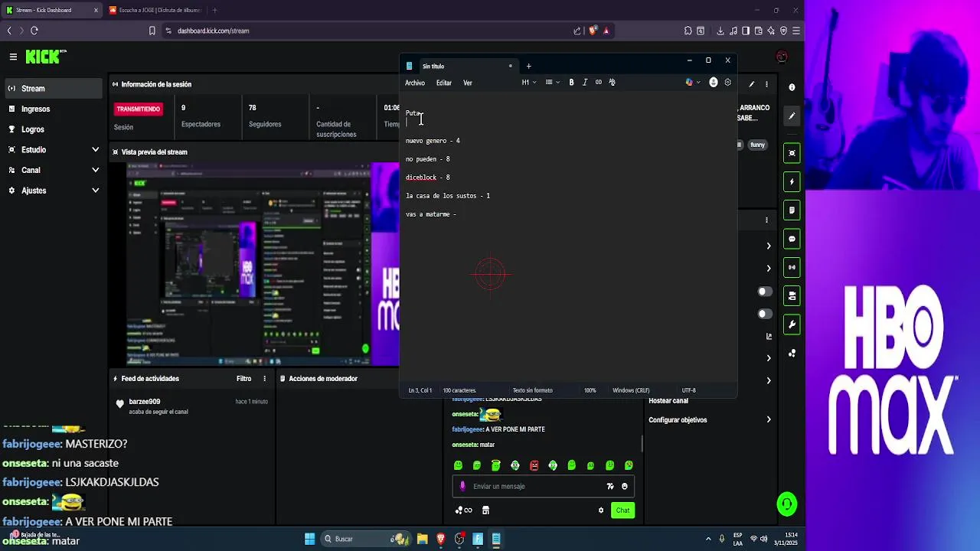Open the list style dropdown in Notepad

[552, 83]
